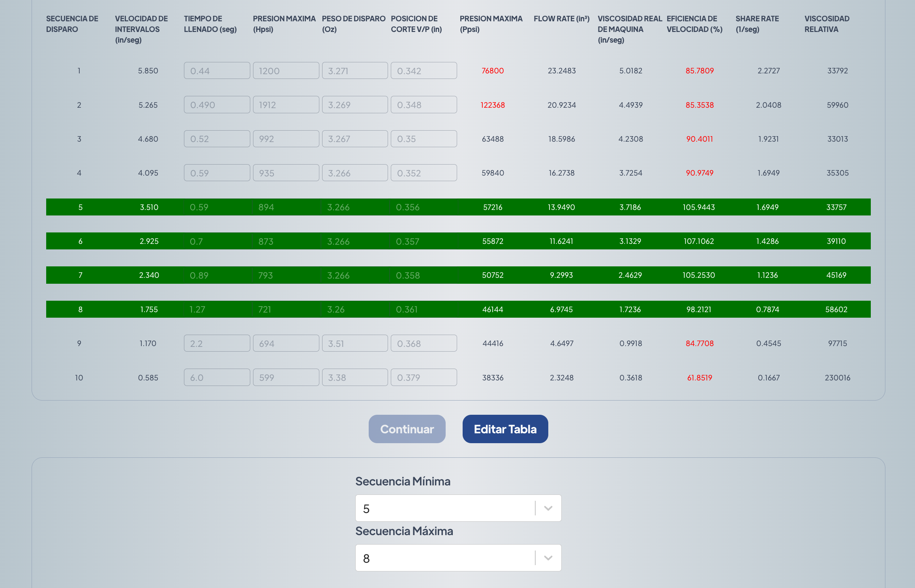The width and height of the screenshot is (915, 588).
Task: Open the Secuencia Máxima dropdown
Action: pyautogui.click(x=445, y=558)
